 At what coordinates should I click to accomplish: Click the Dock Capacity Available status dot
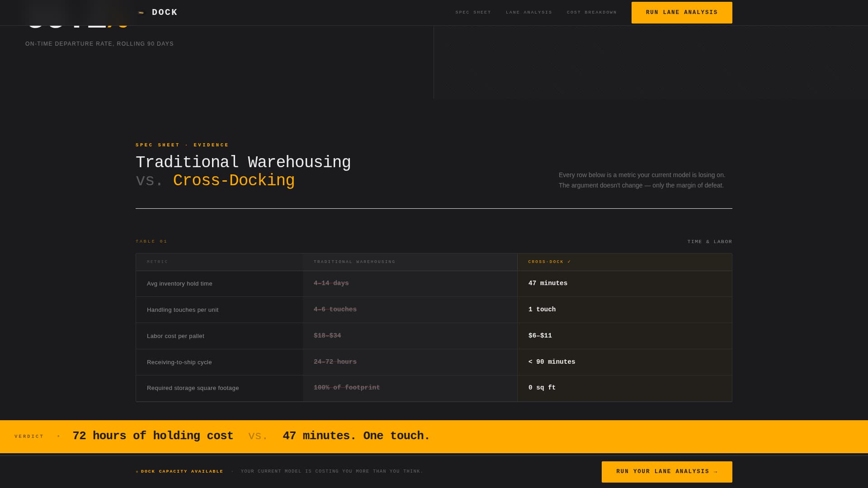point(137,472)
